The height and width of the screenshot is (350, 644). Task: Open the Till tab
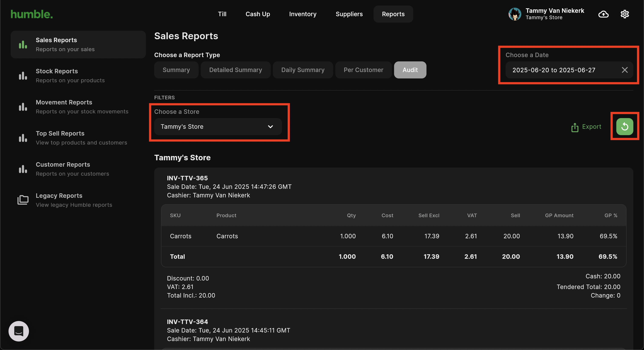coord(222,14)
